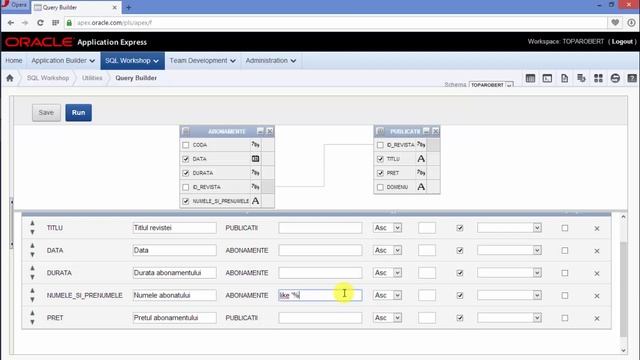Screen dimensions: 640x360
Task: Open the Help question mark icon
Action: 632,78
